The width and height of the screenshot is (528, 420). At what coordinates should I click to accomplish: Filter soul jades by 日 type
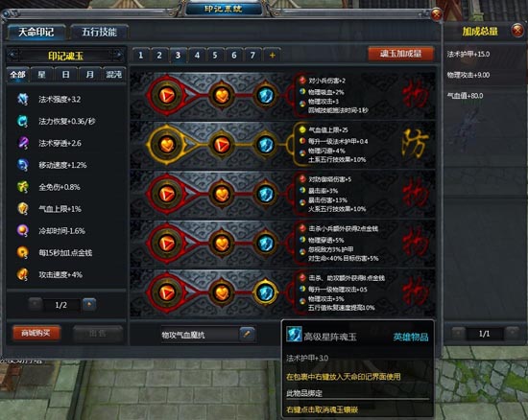tap(65, 74)
